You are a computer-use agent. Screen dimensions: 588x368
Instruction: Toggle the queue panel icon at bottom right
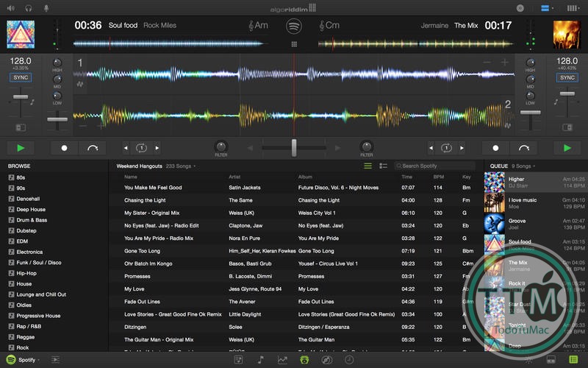point(573,360)
